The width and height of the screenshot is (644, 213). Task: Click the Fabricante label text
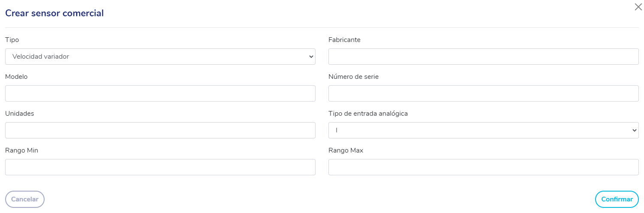coord(344,40)
